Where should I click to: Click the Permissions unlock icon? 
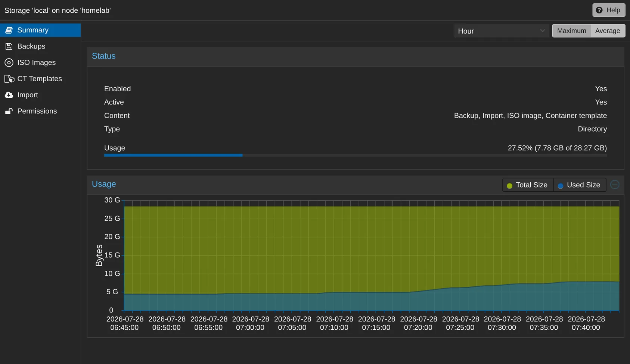pos(9,111)
